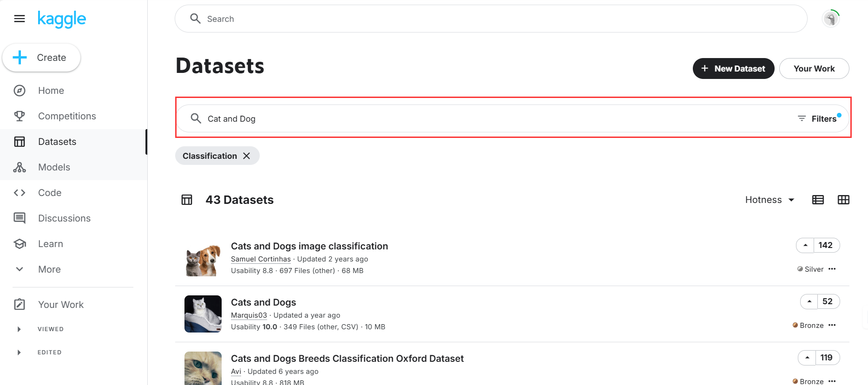Open the Hotness sort dropdown
The height and width of the screenshot is (385, 868).
point(769,200)
